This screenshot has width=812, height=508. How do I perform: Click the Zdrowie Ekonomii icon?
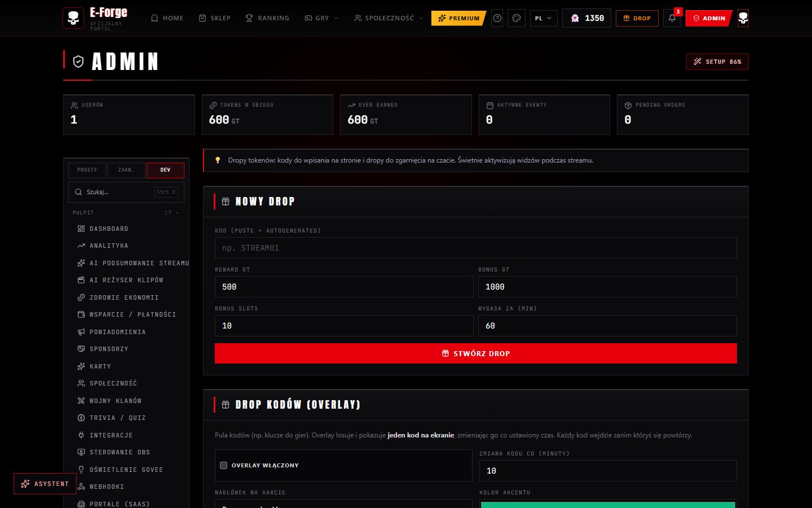click(x=81, y=297)
